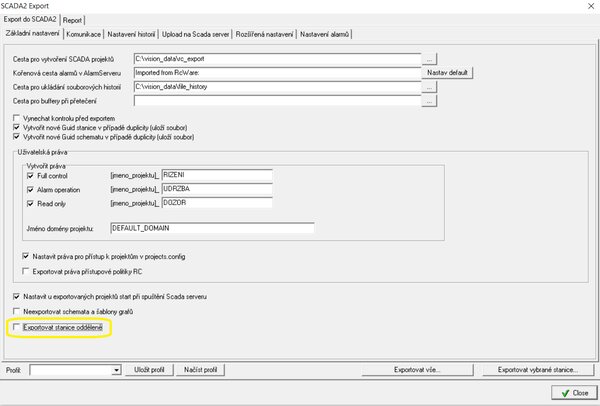The image size is (600, 406).
Task: Uncheck the Full control rights checkbox
Action: (30, 175)
